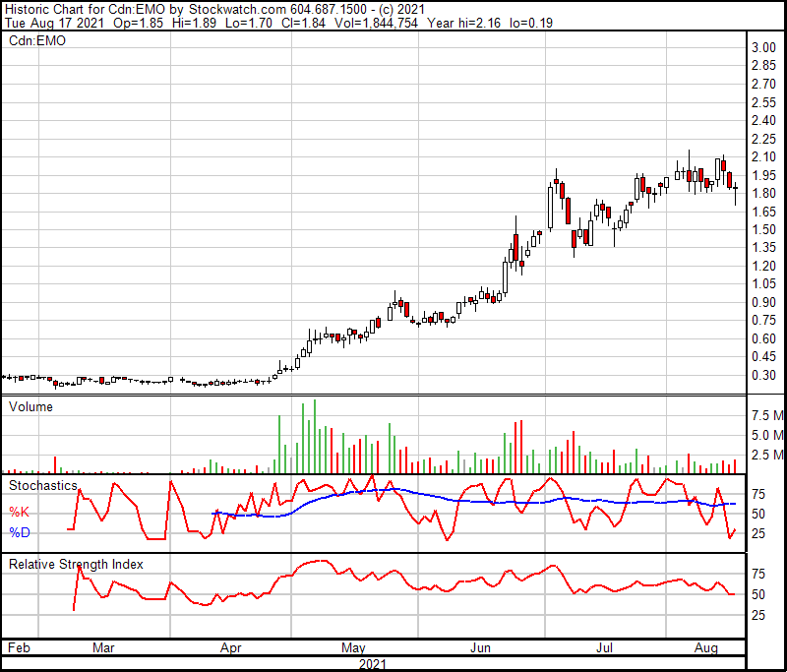Image resolution: width=787 pixels, height=672 pixels.
Task: Click the Feb month label on time axis
Action: click(x=19, y=648)
